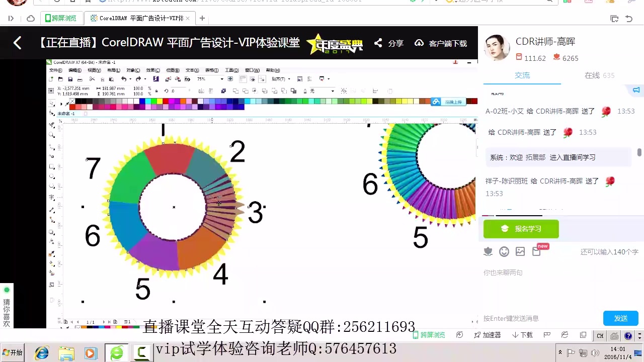The height and width of the screenshot is (362, 644).
Task: Expand the color palette flyout arrow
Action: [x=61, y=104]
